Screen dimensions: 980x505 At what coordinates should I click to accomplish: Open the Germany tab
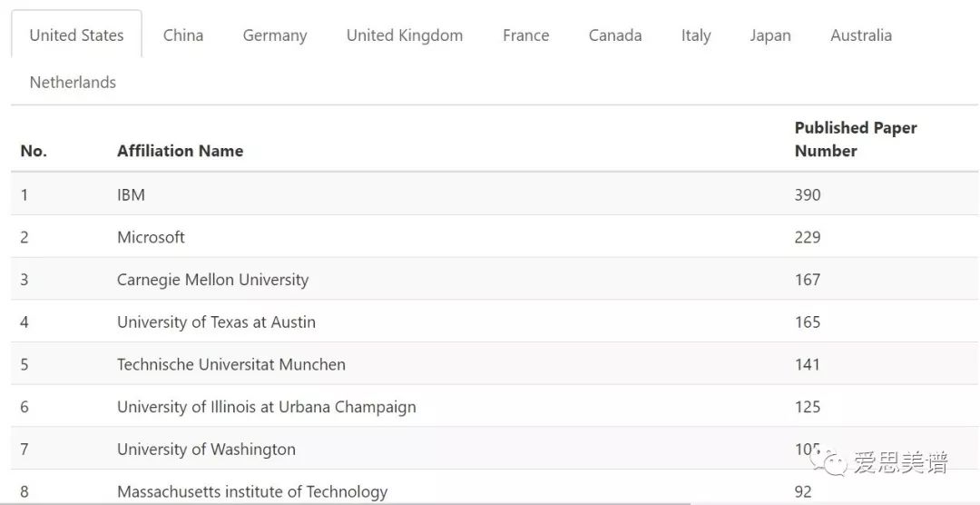click(275, 35)
